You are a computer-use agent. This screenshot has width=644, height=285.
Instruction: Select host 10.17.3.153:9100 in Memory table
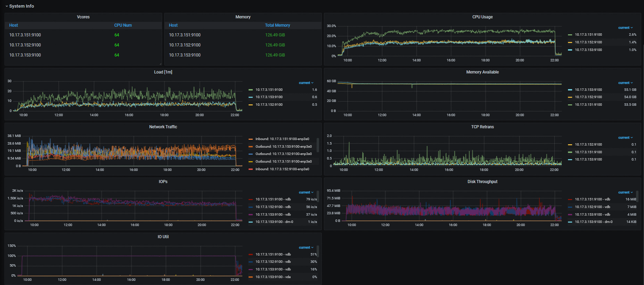(185, 55)
